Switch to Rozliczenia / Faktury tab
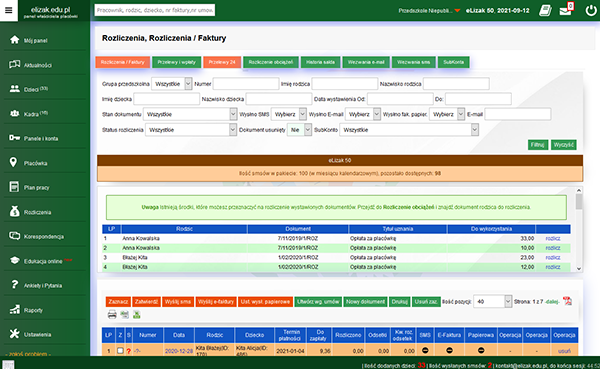The width and height of the screenshot is (600, 369). click(122, 62)
